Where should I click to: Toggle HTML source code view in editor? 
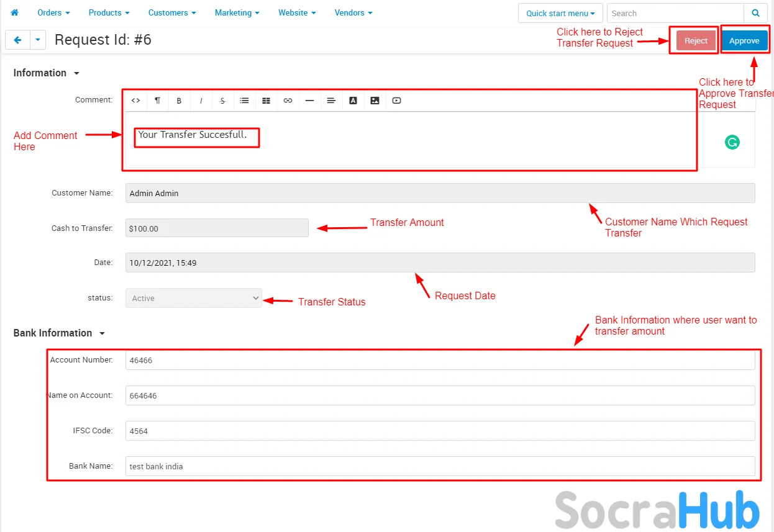pyautogui.click(x=135, y=101)
